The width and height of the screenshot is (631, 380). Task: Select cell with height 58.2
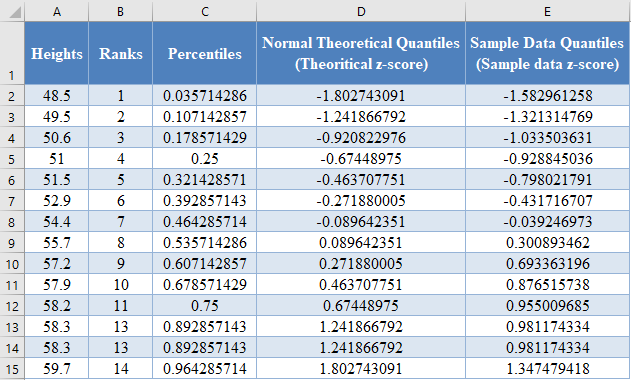pyautogui.click(x=57, y=306)
